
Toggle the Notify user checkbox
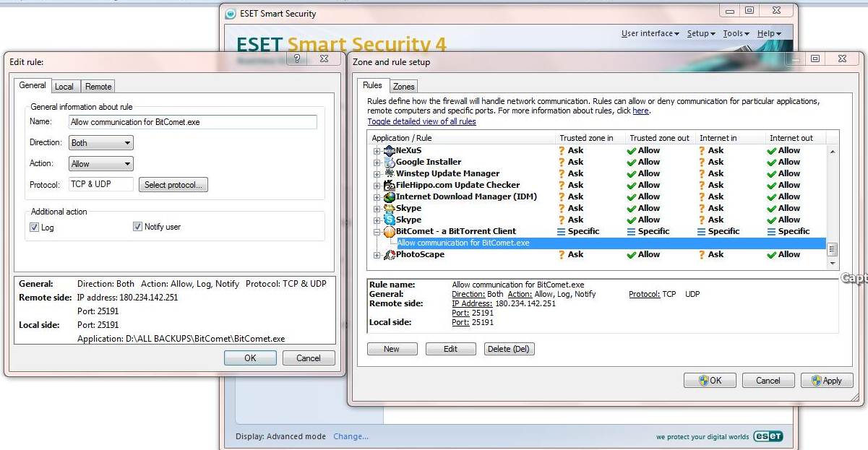coord(137,227)
